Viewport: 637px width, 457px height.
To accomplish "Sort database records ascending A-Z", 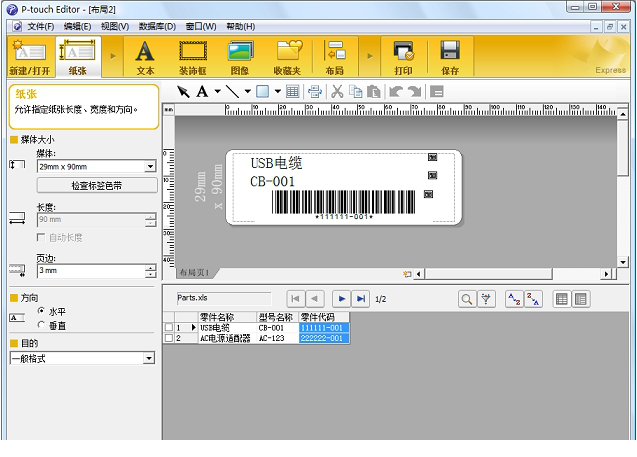I will point(514,299).
